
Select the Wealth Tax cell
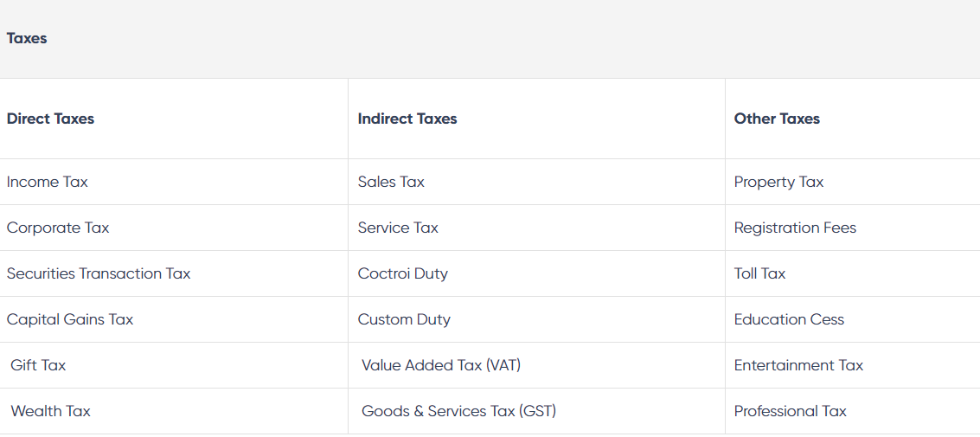50,411
